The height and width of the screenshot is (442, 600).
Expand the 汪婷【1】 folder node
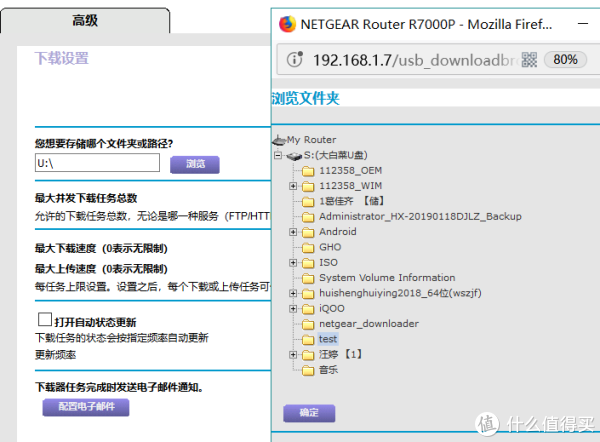(293, 355)
